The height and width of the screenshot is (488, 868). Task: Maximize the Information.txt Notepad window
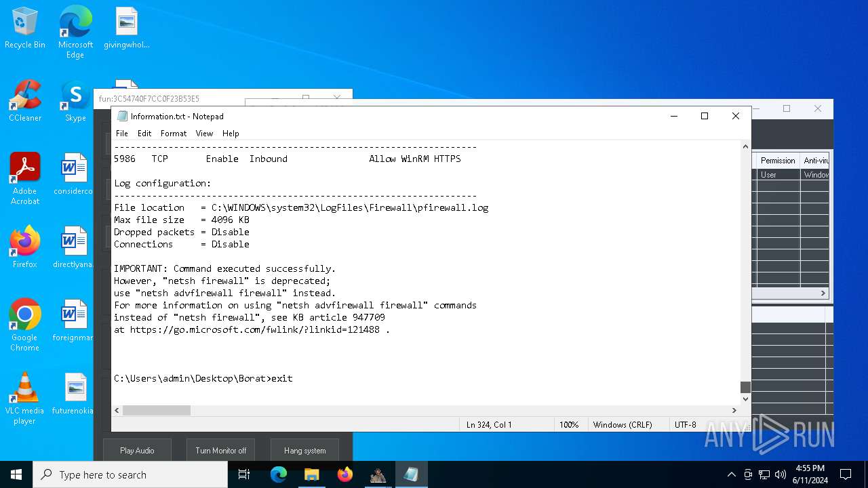click(x=705, y=116)
